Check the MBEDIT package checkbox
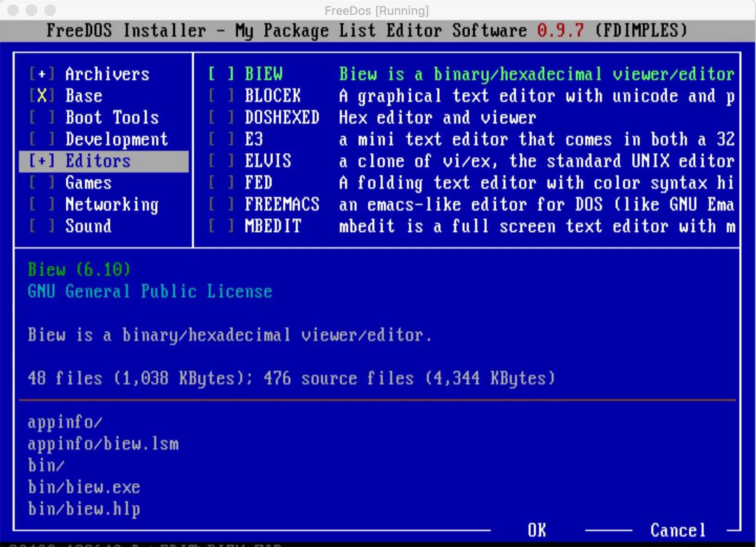Image resolution: width=756 pixels, height=547 pixels. coord(221,227)
